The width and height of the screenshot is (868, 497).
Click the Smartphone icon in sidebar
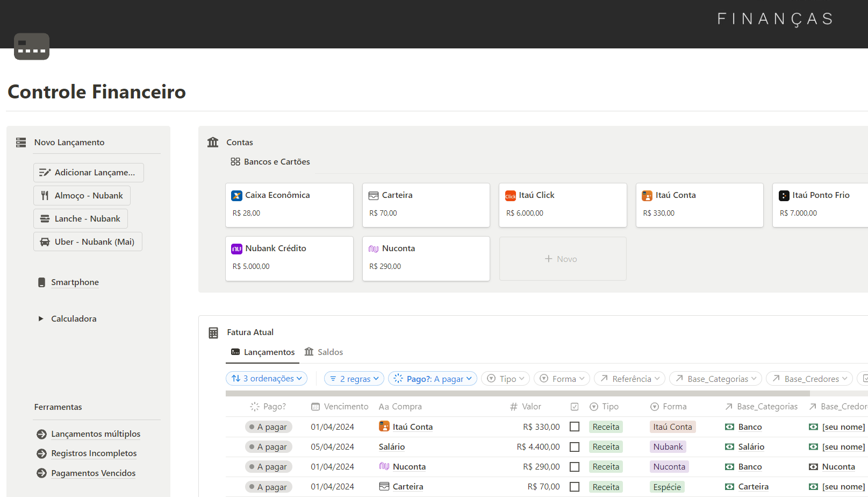(41, 282)
